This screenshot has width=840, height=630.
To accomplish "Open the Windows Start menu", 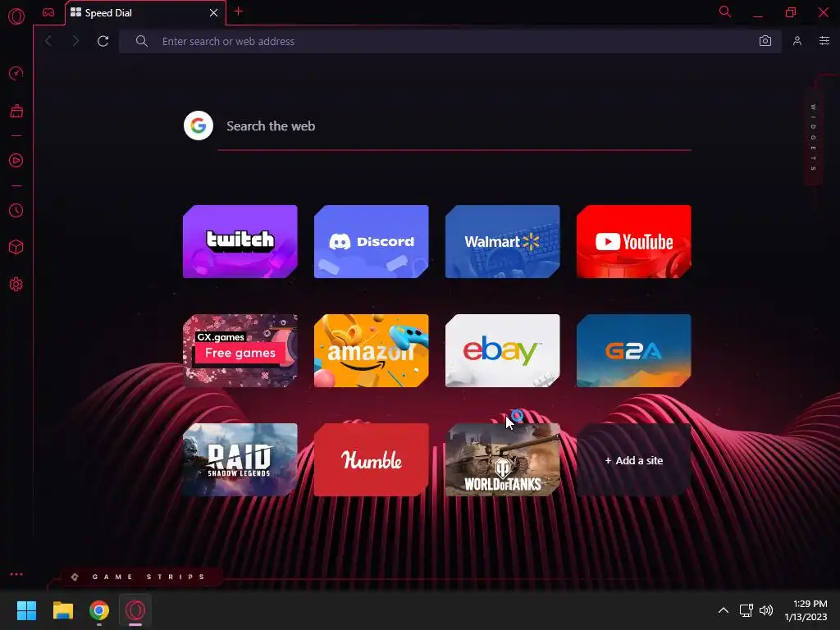I will pyautogui.click(x=26, y=610).
